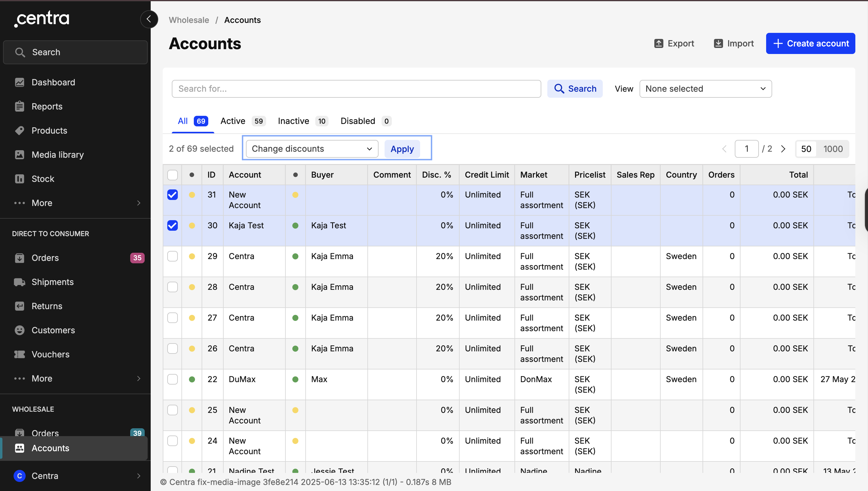This screenshot has height=491, width=868.
Task: Click the page number input field
Action: click(747, 149)
